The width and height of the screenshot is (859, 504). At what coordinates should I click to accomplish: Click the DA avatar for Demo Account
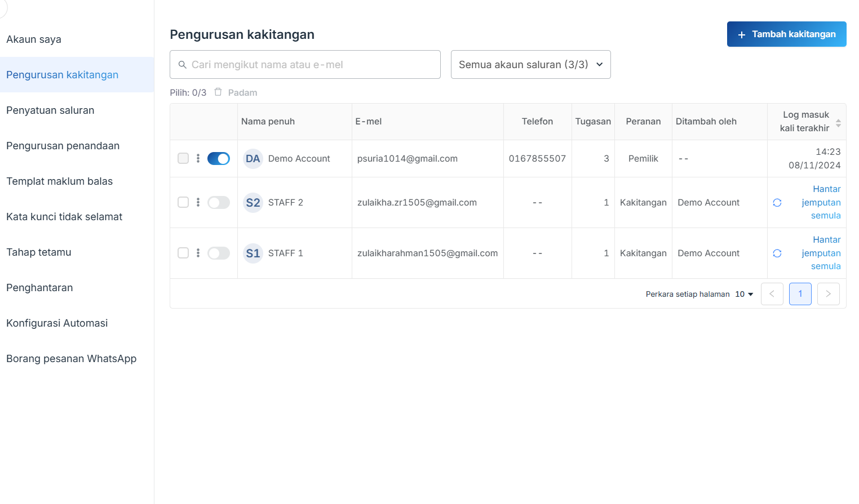pyautogui.click(x=253, y=159)
